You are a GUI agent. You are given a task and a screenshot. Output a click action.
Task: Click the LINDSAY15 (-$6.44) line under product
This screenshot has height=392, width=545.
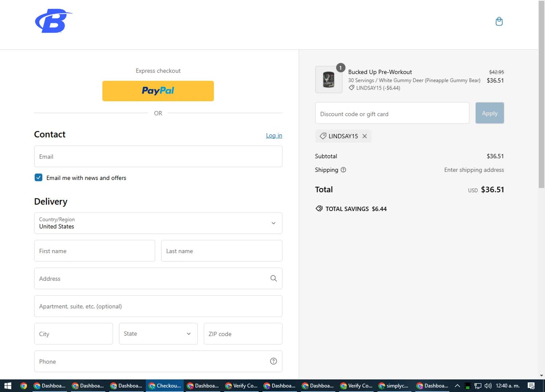[x=374, y=88]
